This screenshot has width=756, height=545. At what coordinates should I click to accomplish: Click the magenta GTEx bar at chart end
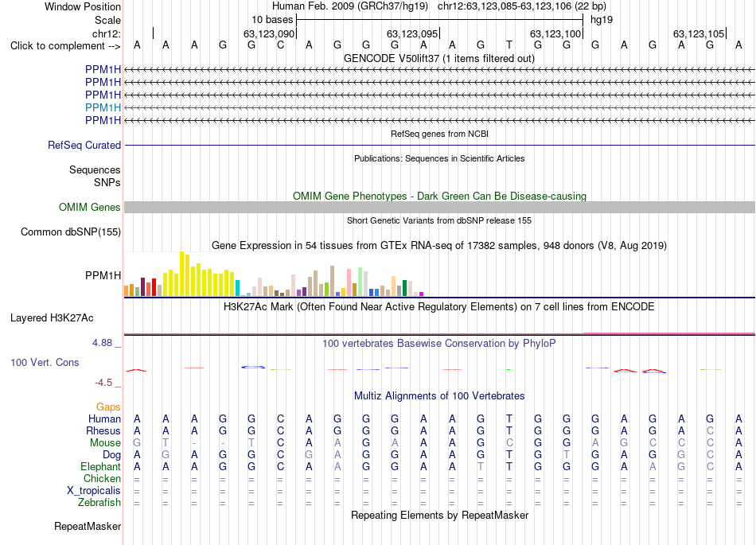[x=422, y=294]
